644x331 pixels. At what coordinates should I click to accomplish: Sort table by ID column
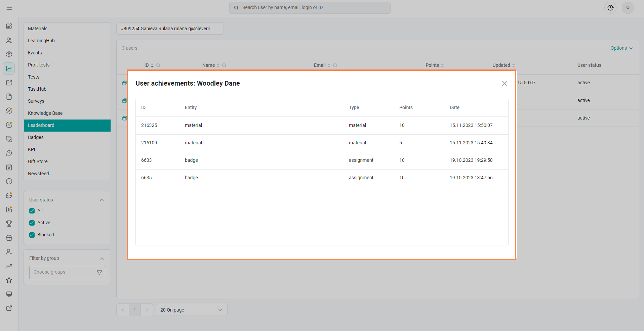click(x=152, y=65)
